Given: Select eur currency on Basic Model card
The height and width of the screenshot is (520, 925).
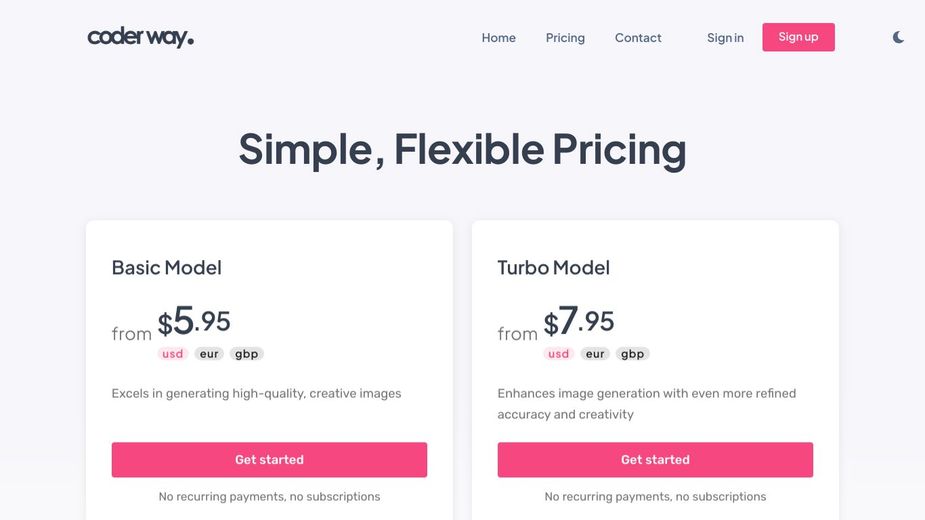Looking at the screenshot, I should (209, 354).
